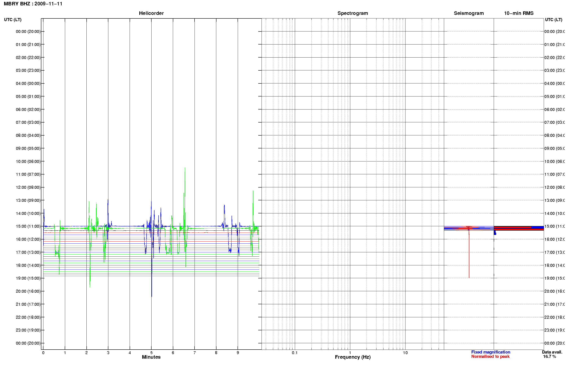Click the 10-min RMS heading
Viewport: 588px width, 368px height.
[519, 13]
